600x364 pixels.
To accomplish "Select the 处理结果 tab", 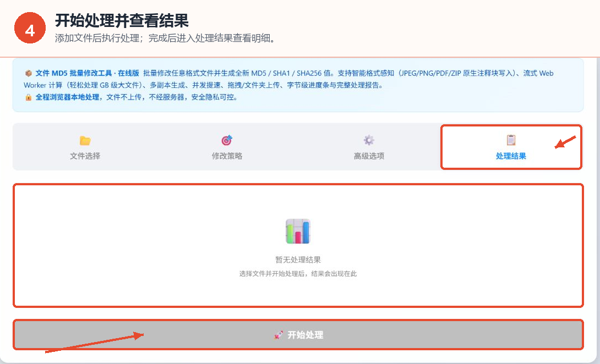I will [x=511, y=147].
